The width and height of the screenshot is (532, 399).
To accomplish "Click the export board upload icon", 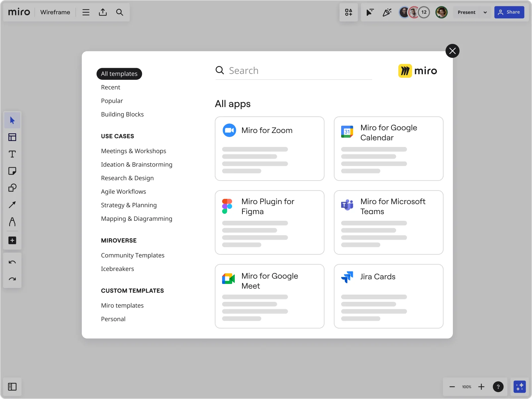I will click(103, 12).
